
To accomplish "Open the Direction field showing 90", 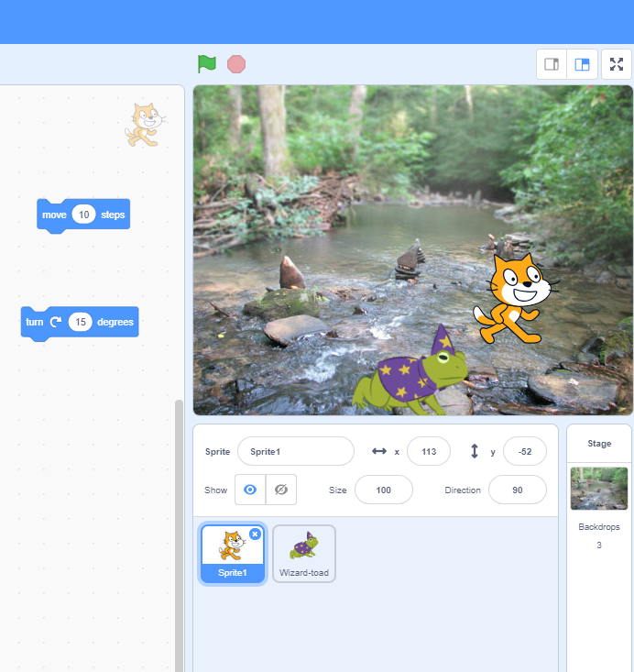I will click(x=518, y=490).
